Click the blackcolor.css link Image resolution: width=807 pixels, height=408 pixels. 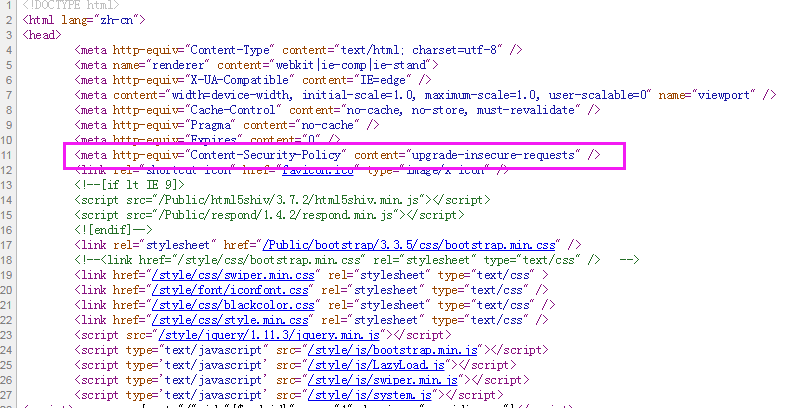[233, 305]
